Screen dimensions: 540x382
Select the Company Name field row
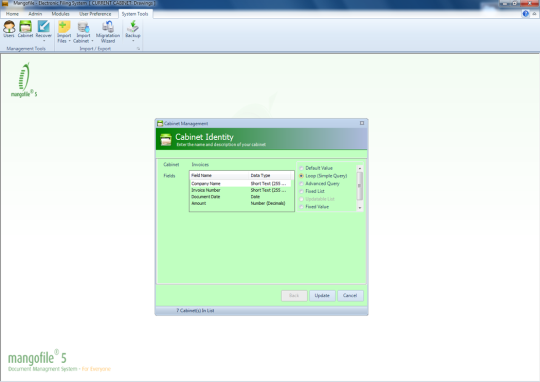(x=240, y=184)
